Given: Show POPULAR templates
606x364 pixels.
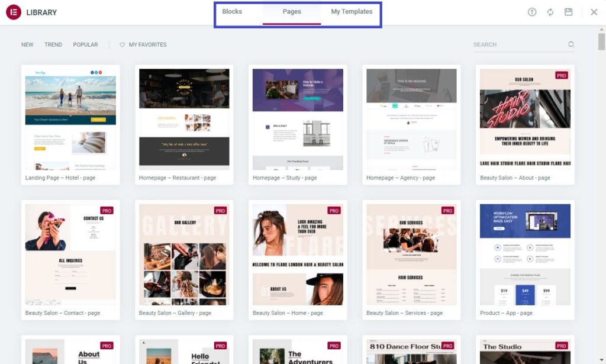Looking at the screenshot, I should pos(85,45).
